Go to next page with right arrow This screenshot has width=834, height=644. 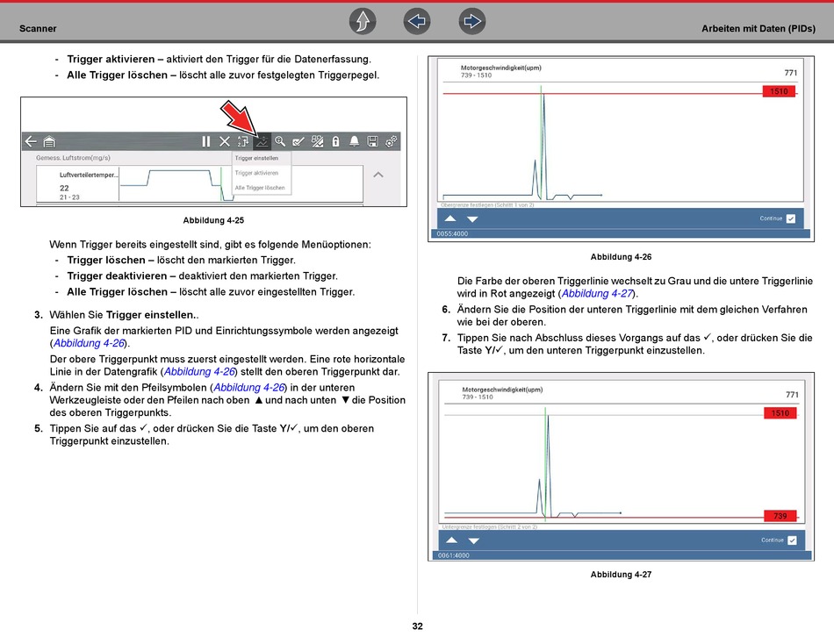472,22
